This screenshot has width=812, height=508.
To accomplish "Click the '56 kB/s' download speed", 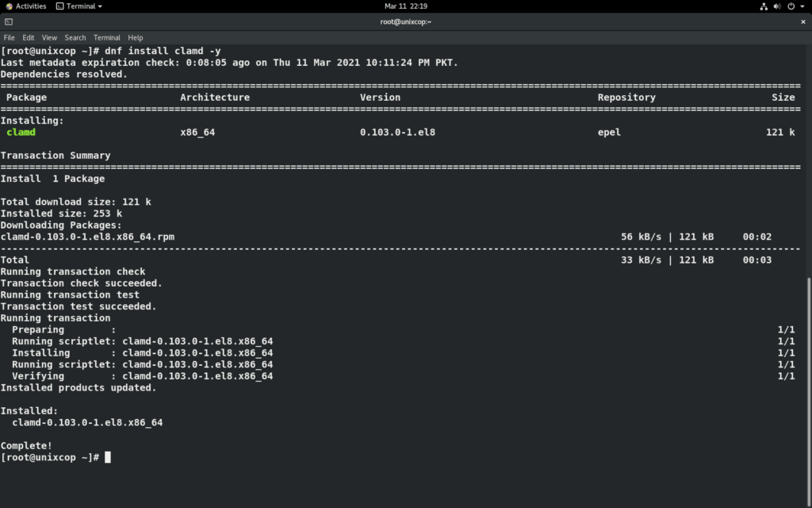I will [641, 237].
